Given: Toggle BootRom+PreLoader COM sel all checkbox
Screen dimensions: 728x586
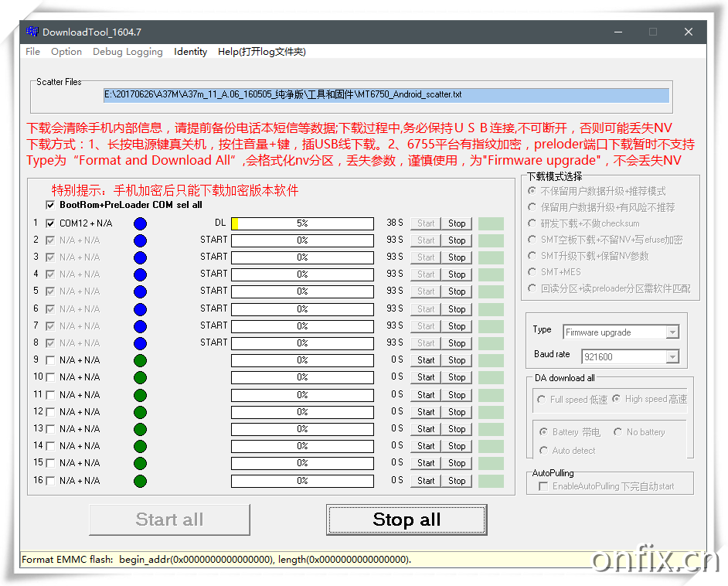Looking at the screenshot, I should 50,205.
